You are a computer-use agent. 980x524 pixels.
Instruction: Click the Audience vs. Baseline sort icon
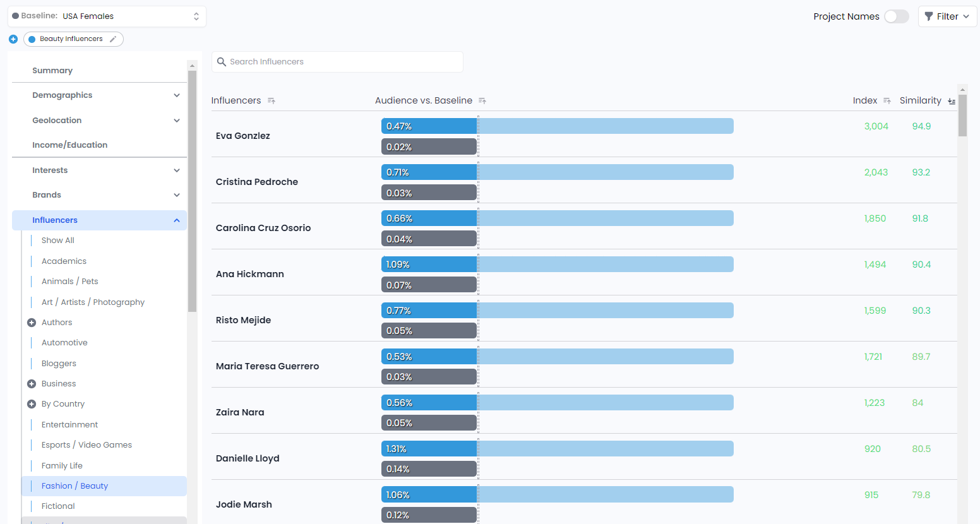tap(482, 101)
